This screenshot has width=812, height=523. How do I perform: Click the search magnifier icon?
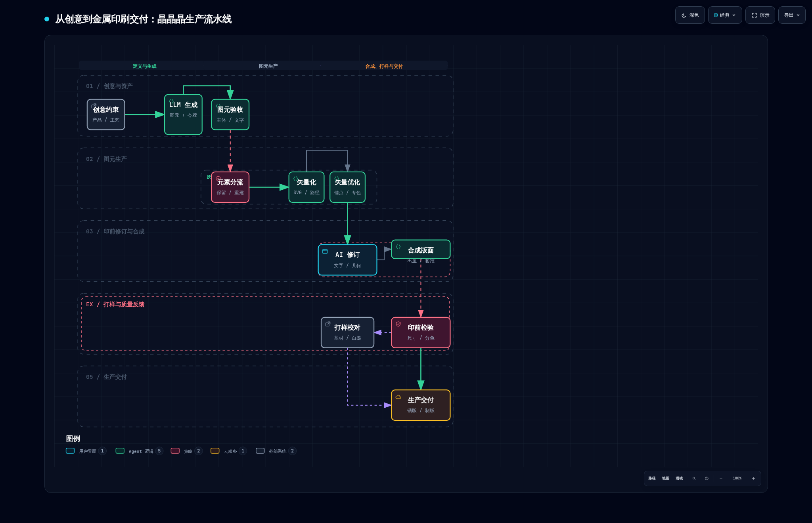pos(694,478)
